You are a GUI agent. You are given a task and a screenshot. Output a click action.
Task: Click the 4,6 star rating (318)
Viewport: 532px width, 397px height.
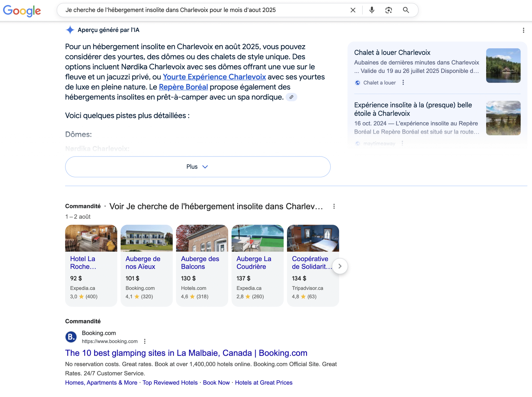[x=195, y=296]
